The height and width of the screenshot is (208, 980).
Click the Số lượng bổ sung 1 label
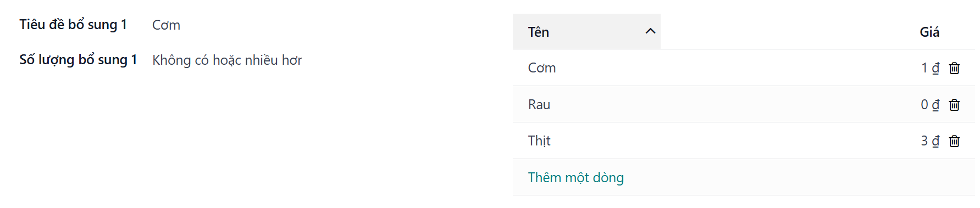click(x=78, y=60)
